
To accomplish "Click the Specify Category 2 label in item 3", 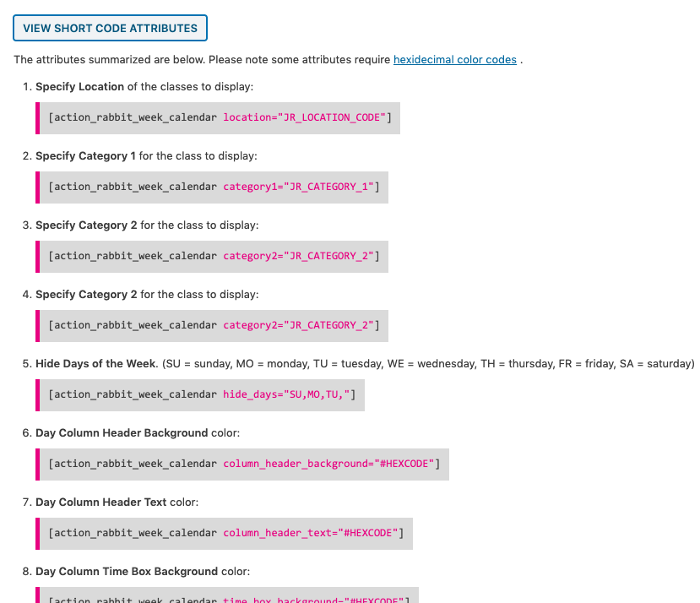I will tap(86, 225).
